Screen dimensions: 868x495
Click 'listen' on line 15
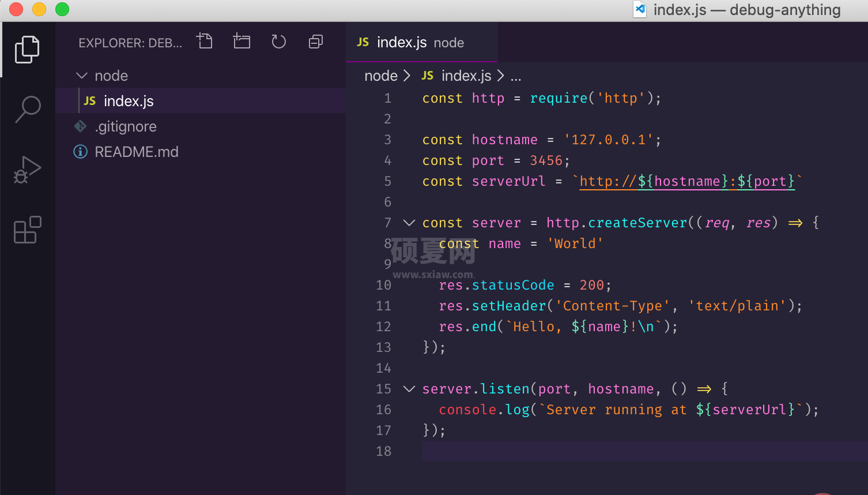[505, 389]
